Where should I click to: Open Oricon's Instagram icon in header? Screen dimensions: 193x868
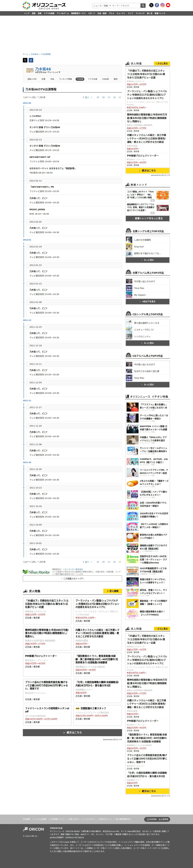(162, 5)
